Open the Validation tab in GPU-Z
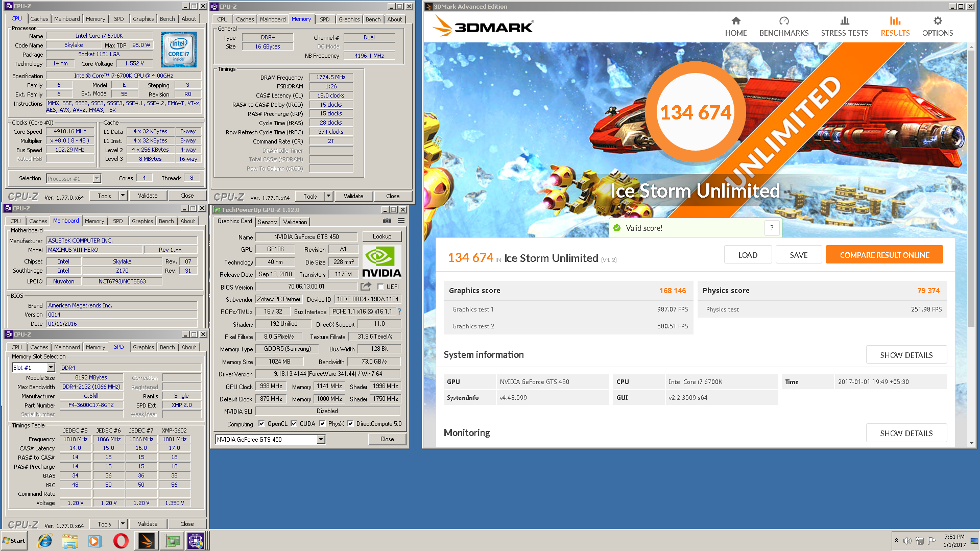 point(295,222)
